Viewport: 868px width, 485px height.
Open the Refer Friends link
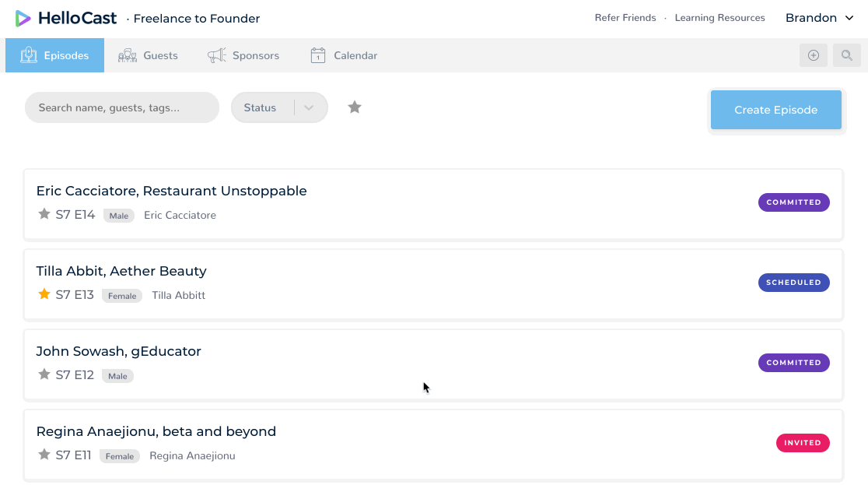coord(625,18)
